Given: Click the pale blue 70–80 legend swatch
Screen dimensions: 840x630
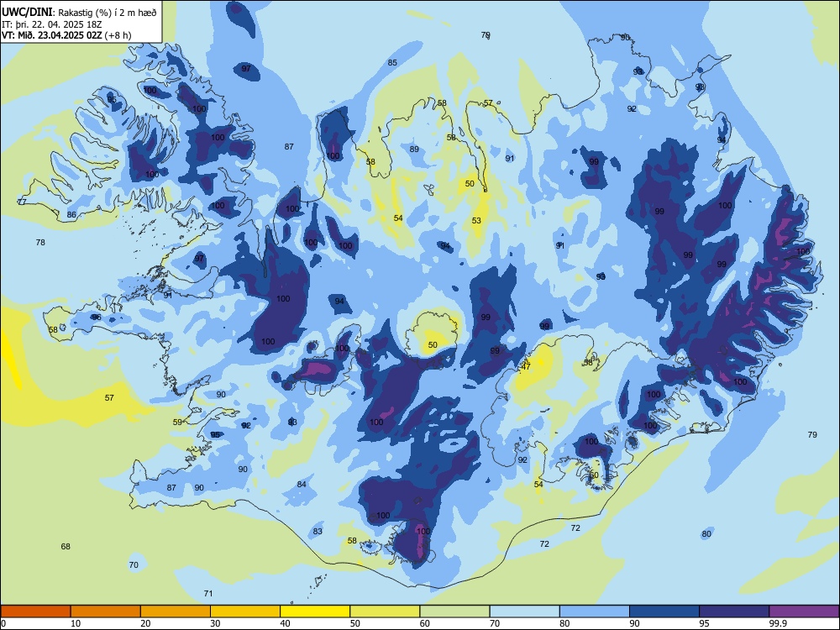Looking at the screenshot, I should [524, 612].
